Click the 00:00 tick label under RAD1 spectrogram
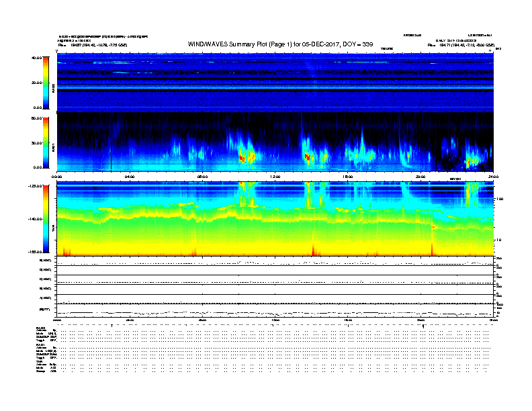The image size is (532, 411). [x=56, y=177]
